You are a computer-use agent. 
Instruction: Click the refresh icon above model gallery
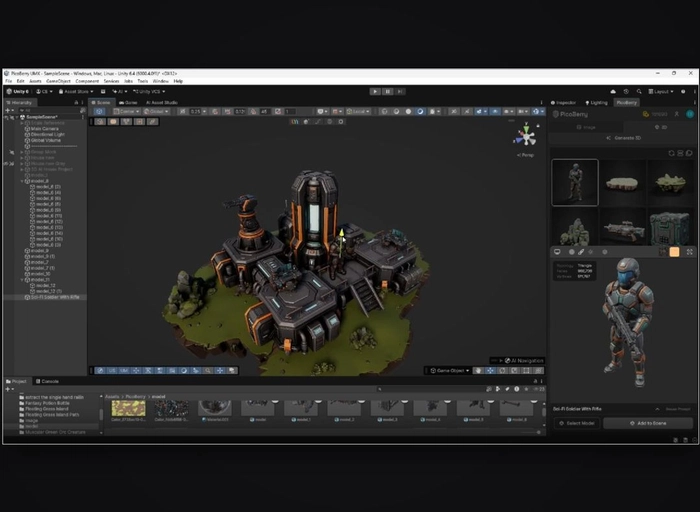671,153
